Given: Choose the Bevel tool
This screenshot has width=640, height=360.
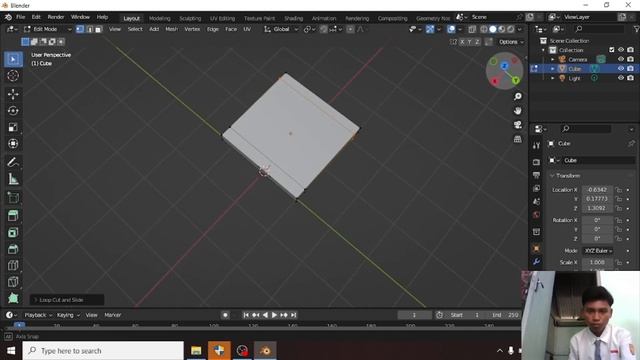Looking at the screenshot, I should [x=13, y=249].
